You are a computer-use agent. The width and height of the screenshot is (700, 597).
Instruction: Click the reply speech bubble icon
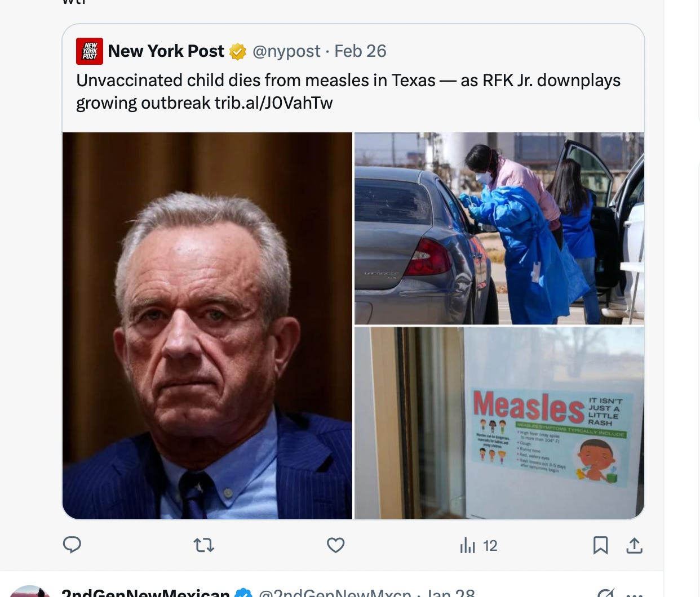click(x=72, y=545)
